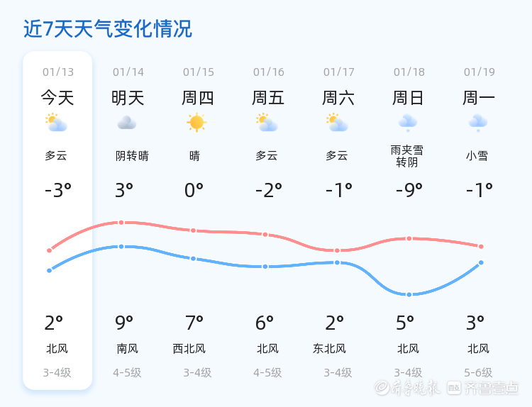Select the 今天 forecast column label

[57, 97]
